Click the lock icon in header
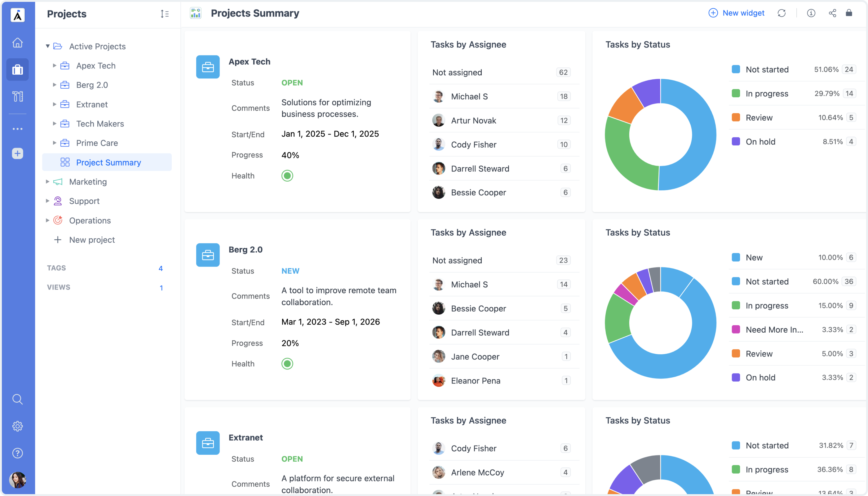The height and width of the screenshot is (496, 868). pyautogui.click(x=848, y=13)
